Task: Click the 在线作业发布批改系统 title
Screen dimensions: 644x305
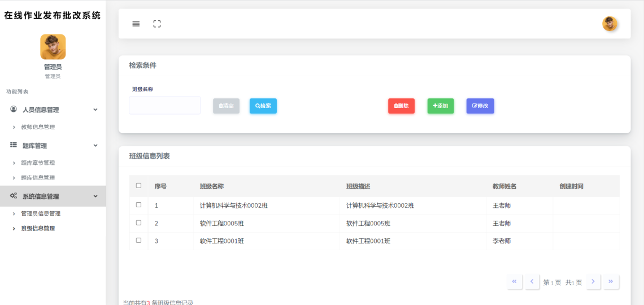Action: pyautogui.click(x=53, y=16)
